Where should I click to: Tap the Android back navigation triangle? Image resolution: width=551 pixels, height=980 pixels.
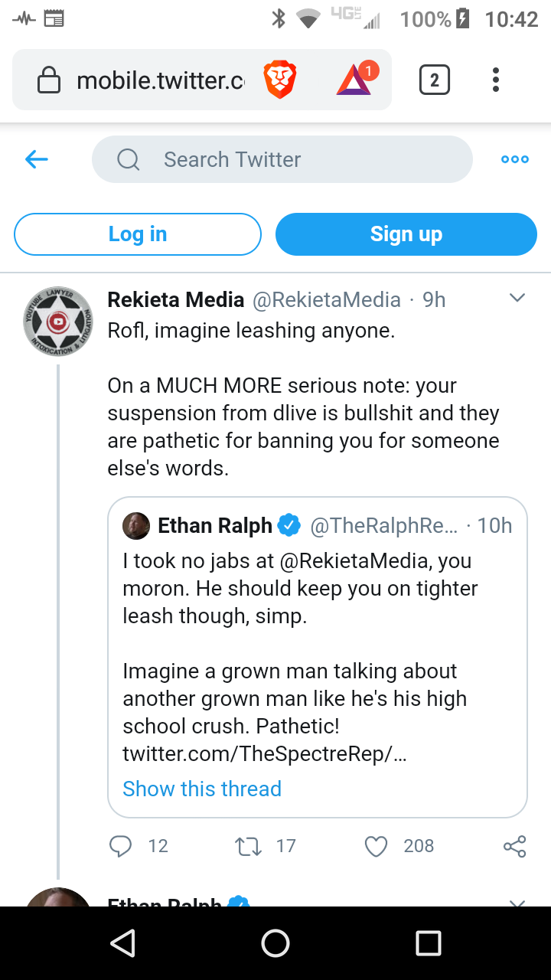point(122,943)
